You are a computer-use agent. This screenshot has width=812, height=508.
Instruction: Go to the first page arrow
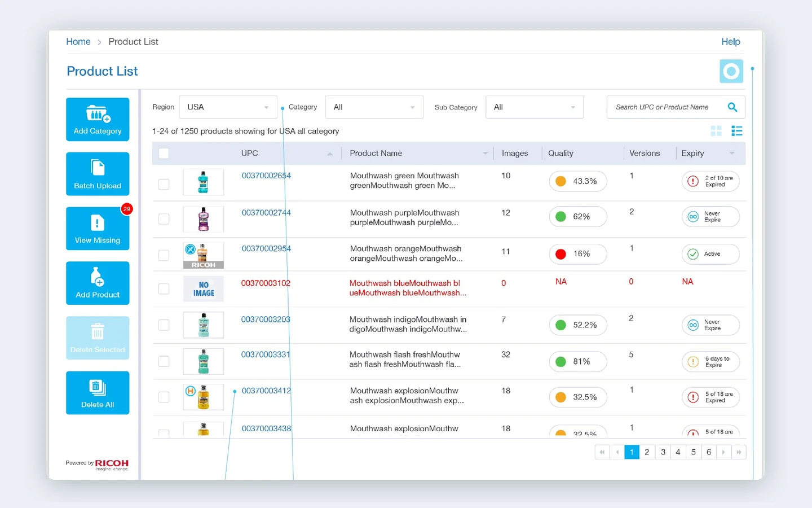[x=602, y=452]
